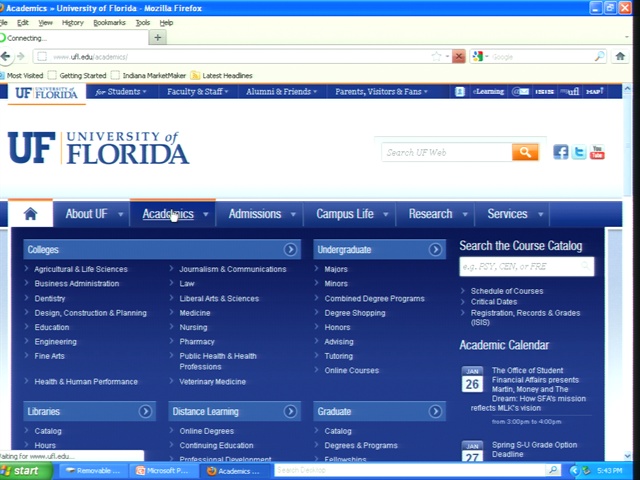Click the myUFL icon in top bar
This screenshot has width=640, height=480.
click(x=569, y=91)
